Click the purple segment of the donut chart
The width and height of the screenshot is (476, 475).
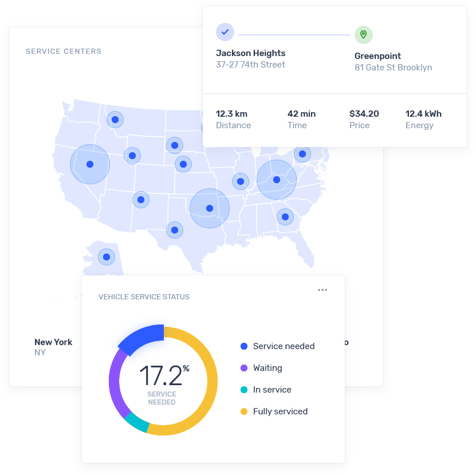[x=116, y=383]
